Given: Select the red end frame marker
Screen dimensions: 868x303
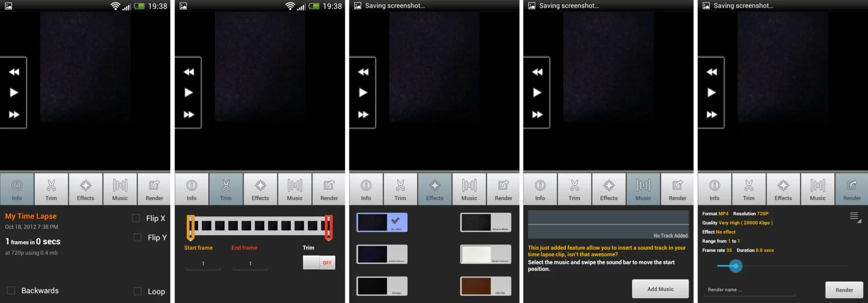Looking at the screenshot, I should [328, 228].
